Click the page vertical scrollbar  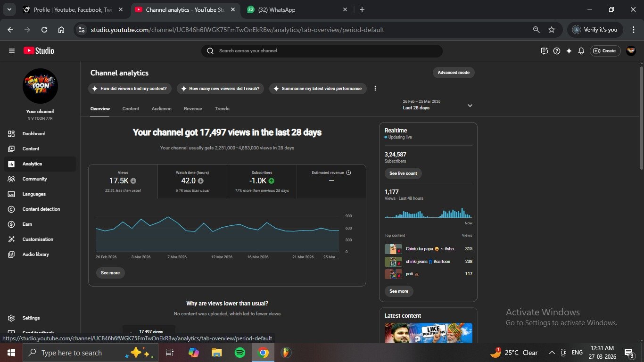pyautogui.click(x=641, y=118)
